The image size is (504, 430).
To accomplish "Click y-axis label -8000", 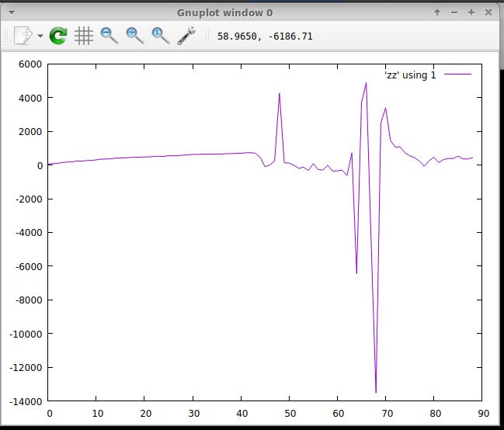I will [29, 300].
